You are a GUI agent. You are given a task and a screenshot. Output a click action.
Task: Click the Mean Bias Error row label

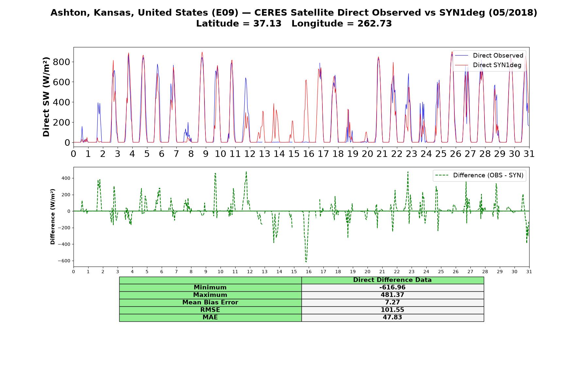point(210,302)
